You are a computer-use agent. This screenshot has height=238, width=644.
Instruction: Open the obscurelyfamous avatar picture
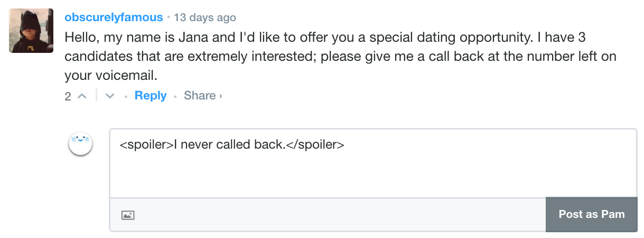pyautogui.click(x=31, y=31)
